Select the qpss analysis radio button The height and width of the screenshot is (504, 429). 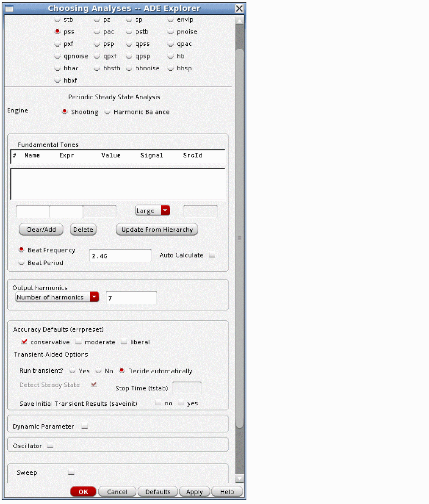tap(129, 44)
